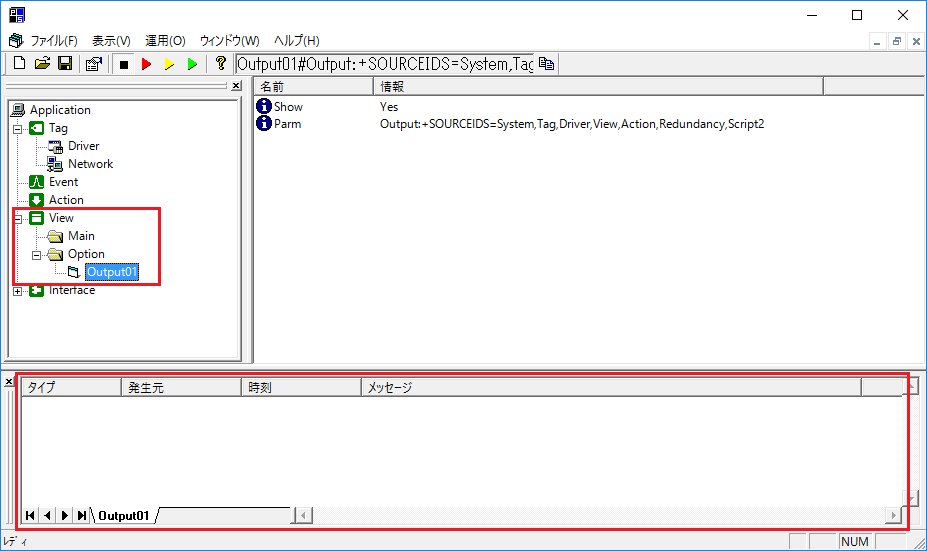Screen dimensions: 927x551
Task: Click the Save floppy disk icon
Action: tap(64, 64)
